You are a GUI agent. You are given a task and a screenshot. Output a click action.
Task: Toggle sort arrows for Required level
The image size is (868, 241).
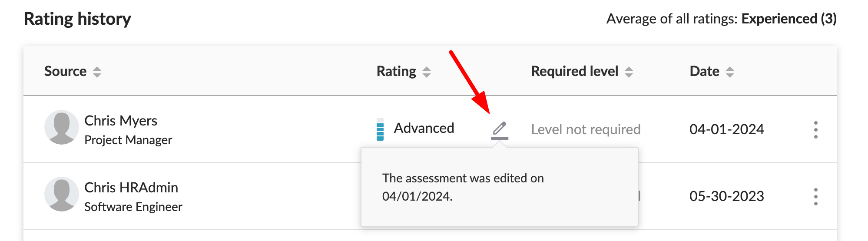[x=629, y=72]
